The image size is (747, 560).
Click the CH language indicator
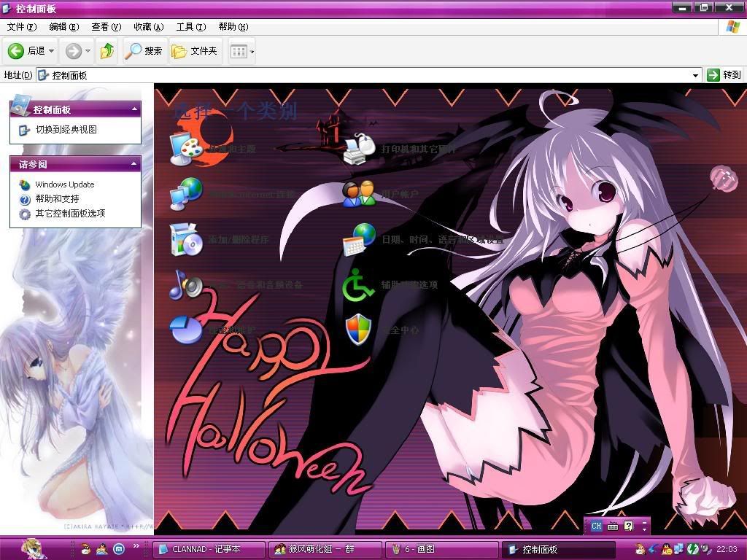[x=597, y=526]
